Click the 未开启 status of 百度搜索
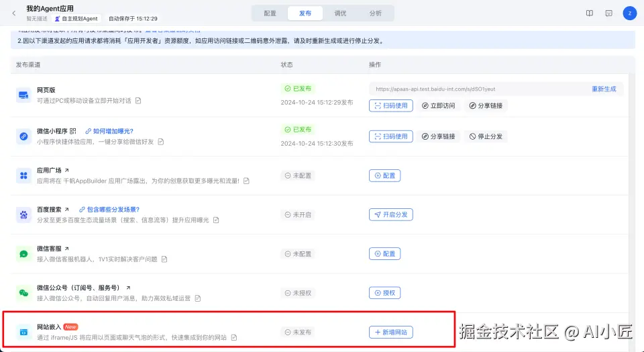This screenshot has height=352, width=644. pos(298,215)
